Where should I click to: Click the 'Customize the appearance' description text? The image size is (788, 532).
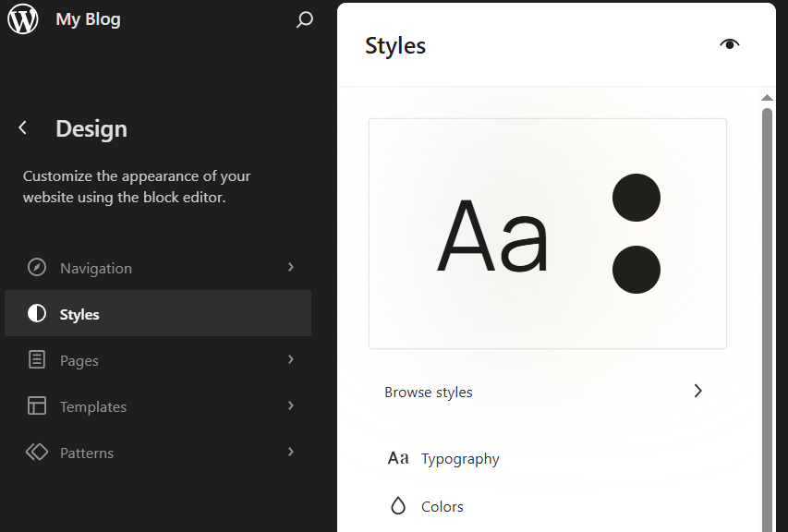(x=137, y=187)
